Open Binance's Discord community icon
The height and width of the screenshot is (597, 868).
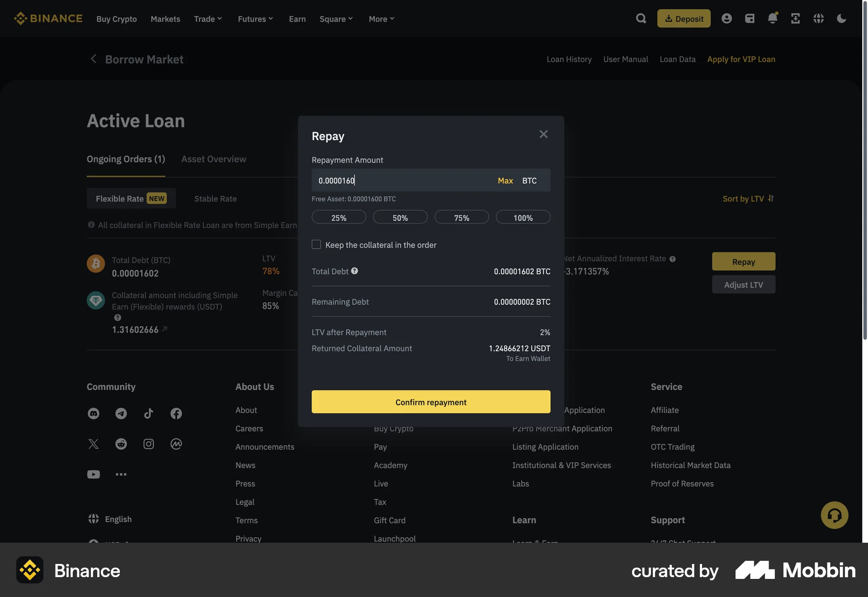pos(93,413)
